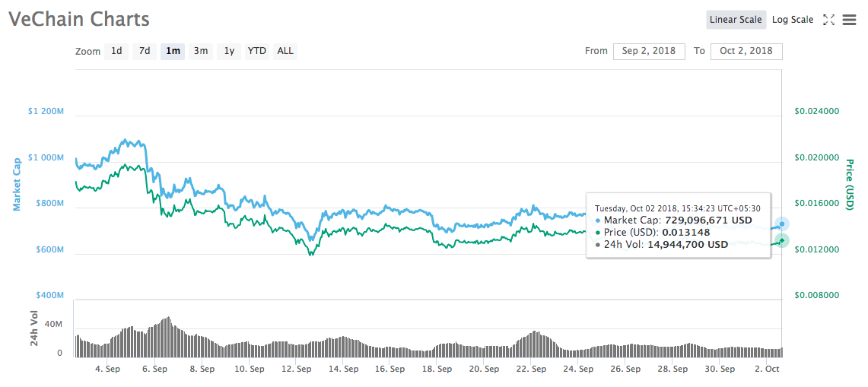Click the green price endpoint marker
The width and height of the screenshot is (868, 387).
[781, 240]
